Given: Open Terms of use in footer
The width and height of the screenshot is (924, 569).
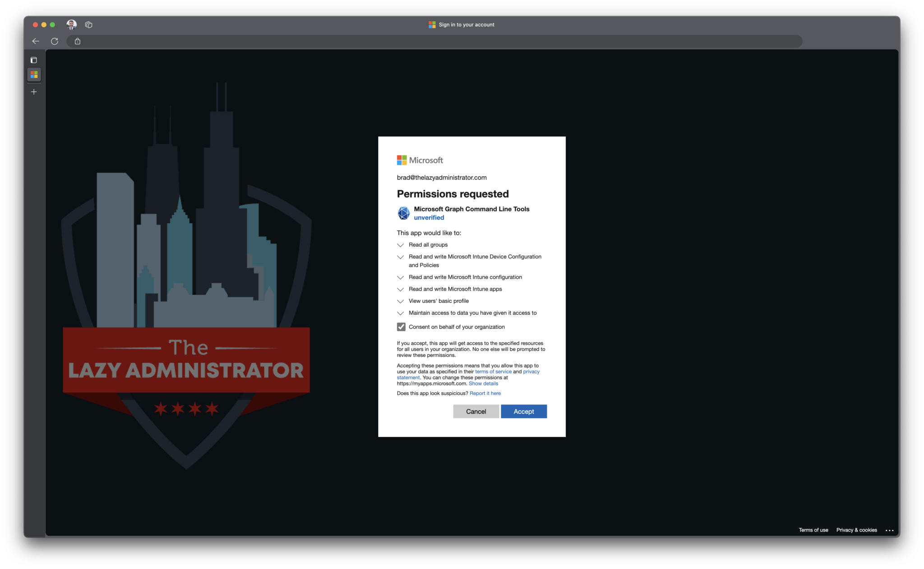Looking at the screenshot, I should (813, 530).
